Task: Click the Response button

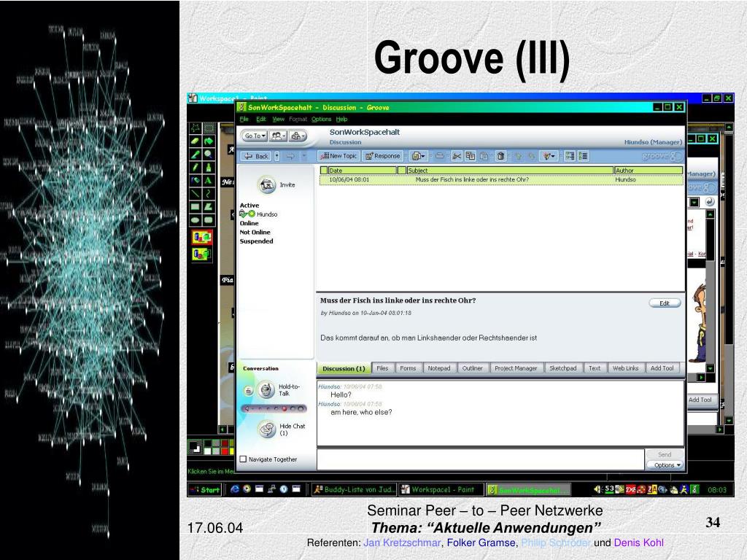Action: pyautogui.click(x=382, y=156)
